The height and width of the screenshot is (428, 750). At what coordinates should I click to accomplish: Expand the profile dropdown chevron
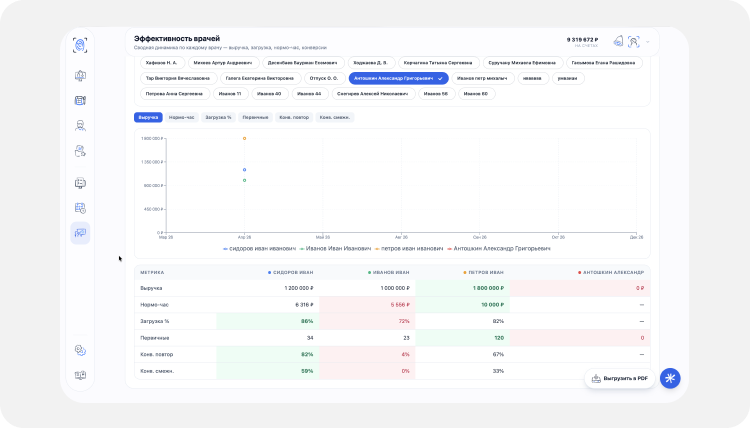(648, 42)
